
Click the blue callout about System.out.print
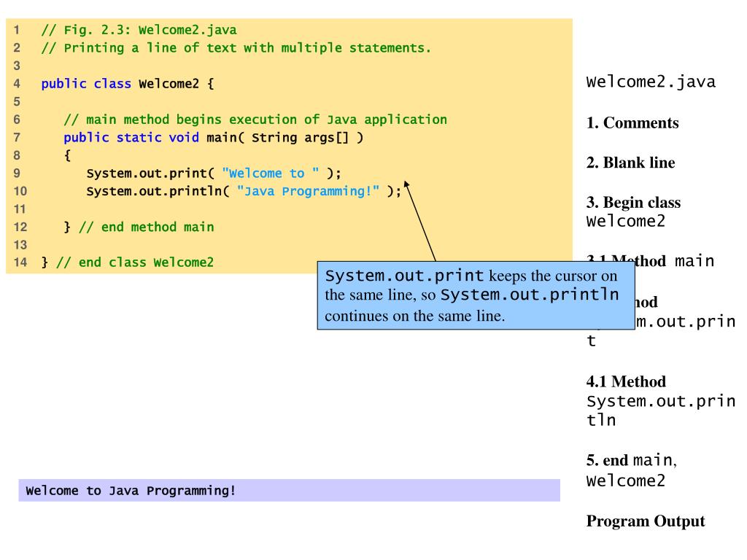pos(476,295)
